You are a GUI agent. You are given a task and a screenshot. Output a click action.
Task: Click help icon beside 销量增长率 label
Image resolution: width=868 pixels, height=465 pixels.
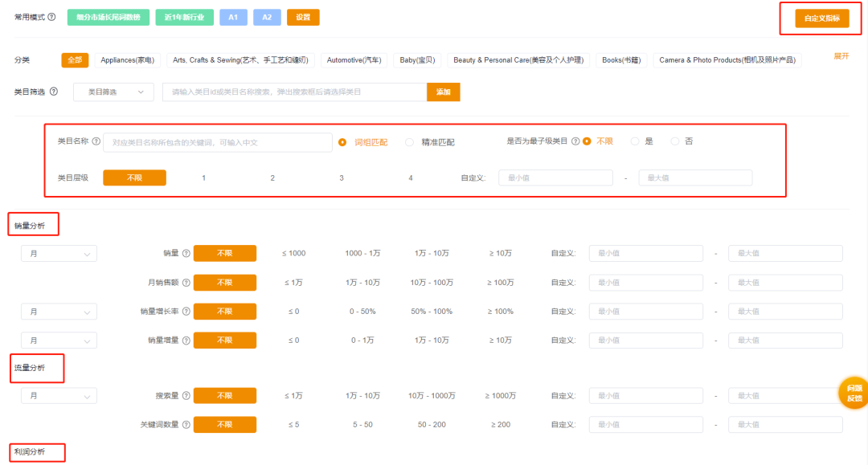tap(186, 312)
